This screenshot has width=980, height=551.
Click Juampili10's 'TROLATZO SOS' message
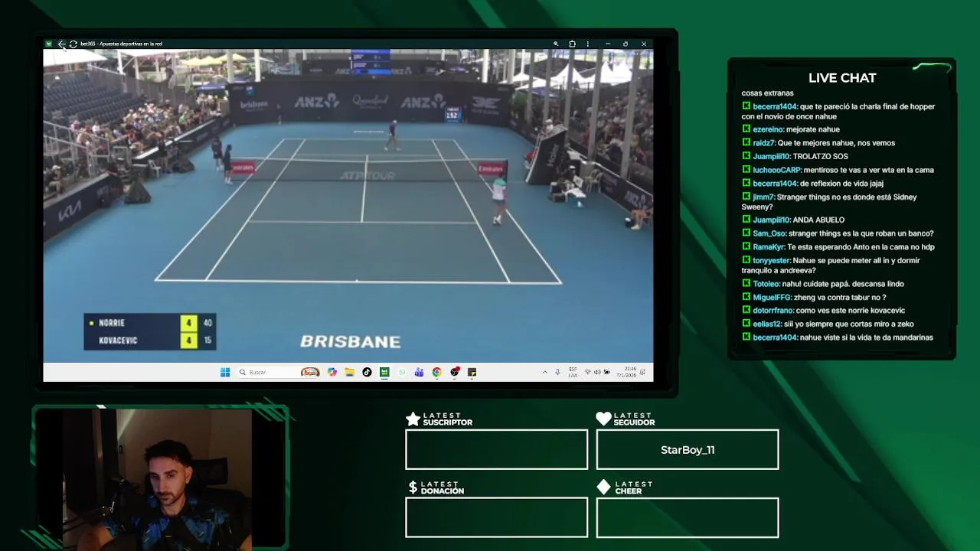pos(820,157)
